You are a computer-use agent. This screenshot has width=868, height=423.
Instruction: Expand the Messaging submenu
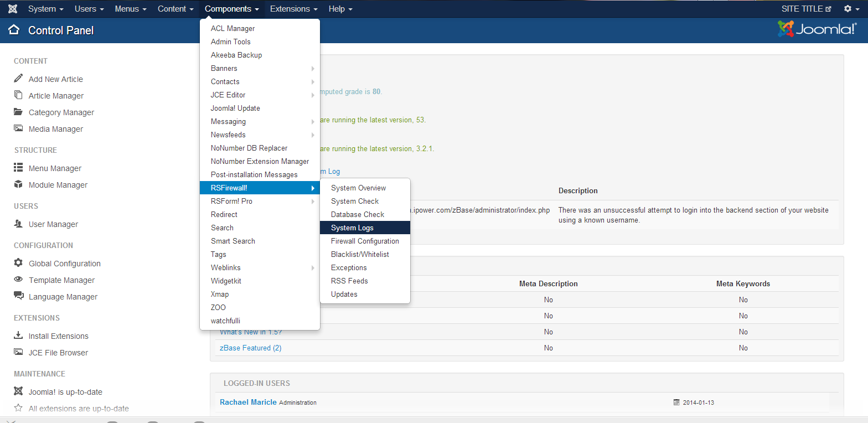[x=260, y=121]
